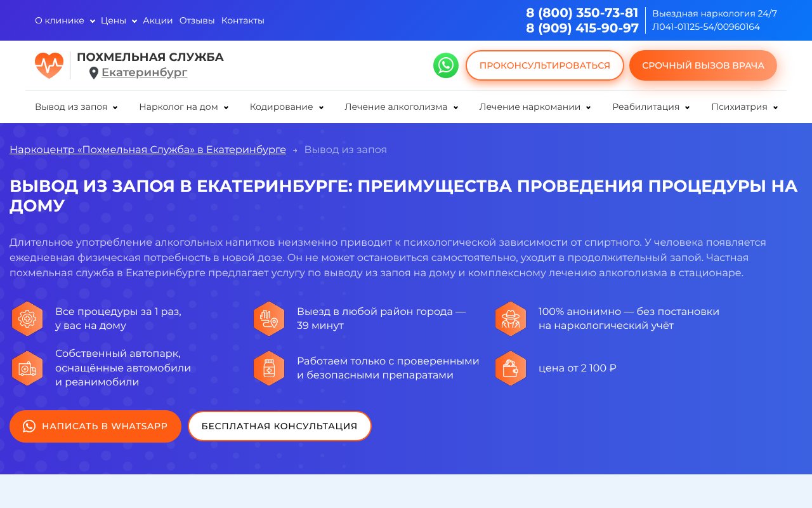Open the breadcrumb link Наркоцентр «Похмельная Служба»

(x=148, y=149)
